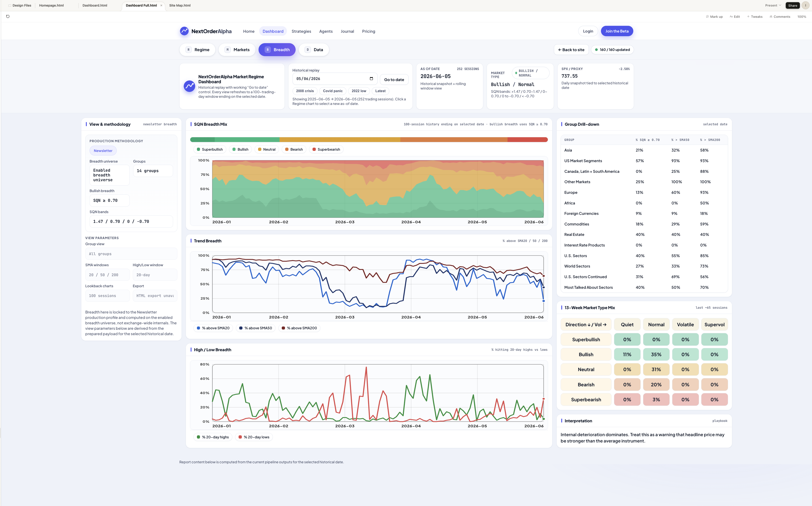Click the reload icon below the tabs

point(8,16)
